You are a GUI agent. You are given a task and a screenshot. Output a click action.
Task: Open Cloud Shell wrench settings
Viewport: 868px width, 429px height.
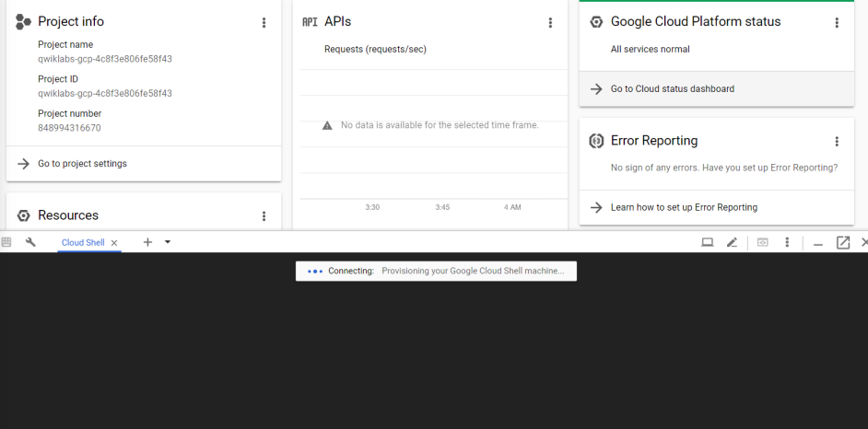tap(31, 242)
